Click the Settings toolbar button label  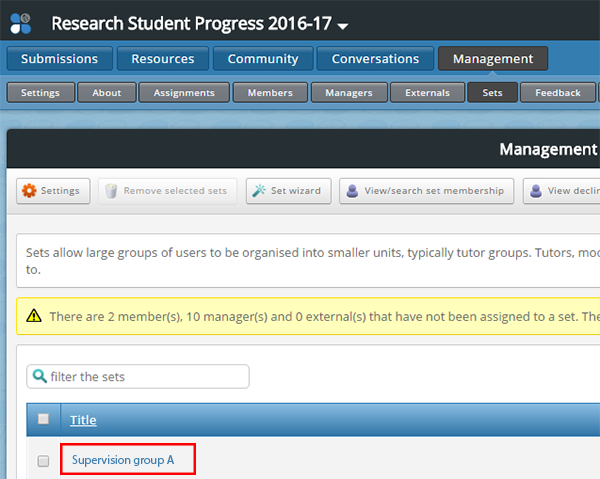[x=60, y=191]
